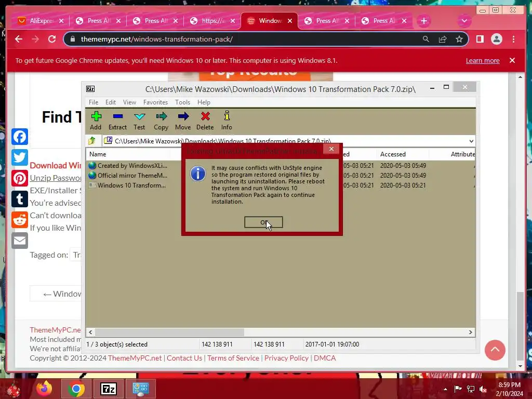Click the Action Center flag tray icon
The height and width of the screenshot is (399, 532).
(x=458, y=389)
